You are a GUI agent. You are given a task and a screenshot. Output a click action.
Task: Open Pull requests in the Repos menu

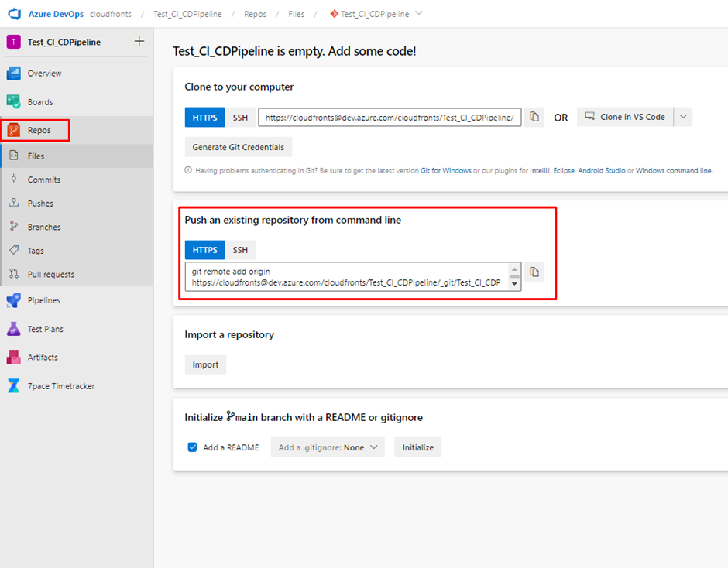77,274
